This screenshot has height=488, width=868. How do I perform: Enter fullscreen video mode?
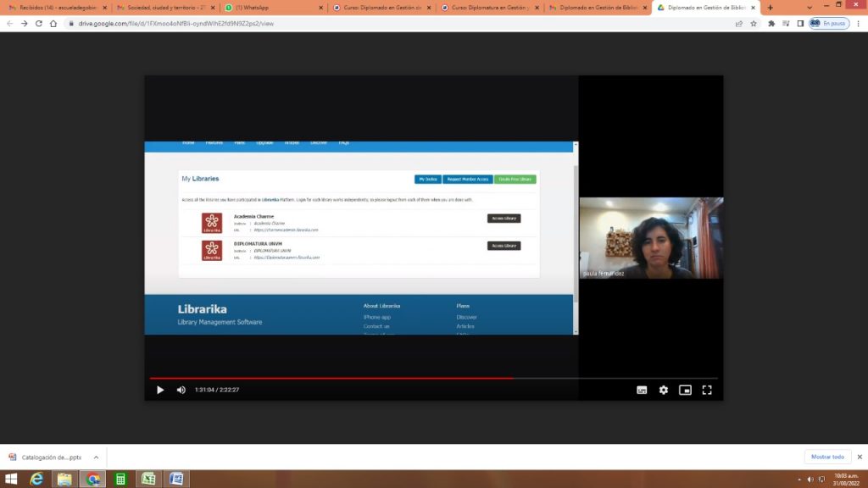[707, 390]
